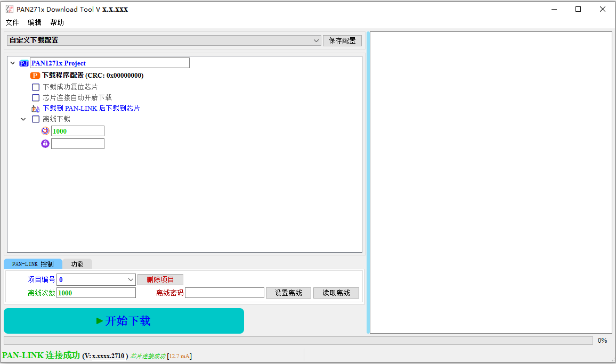Toggle 芯片连接自动开始下载 checkbox
Screen dimensions: 616x364
[36, 97]
